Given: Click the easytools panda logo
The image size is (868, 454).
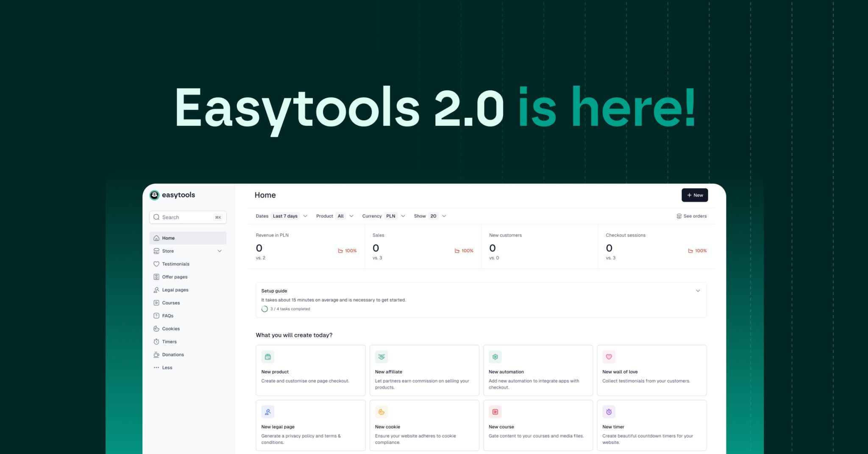Looking at the screenshot, I should coord(154,195).
